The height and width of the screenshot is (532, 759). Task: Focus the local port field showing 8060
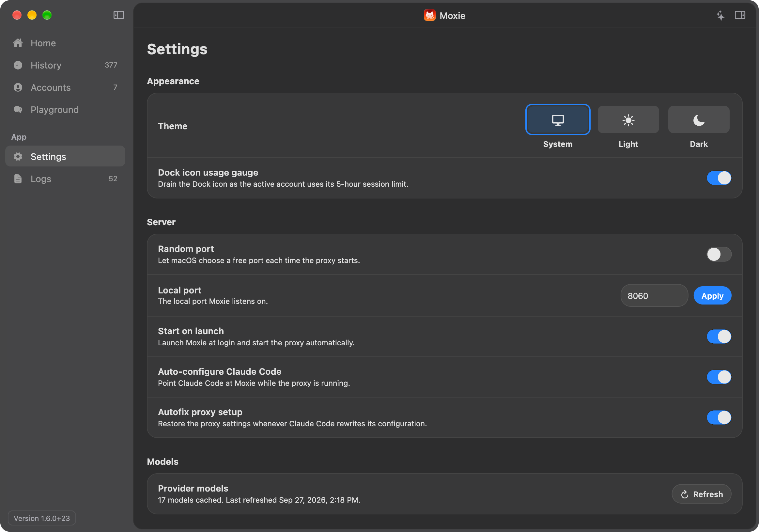pos(654,296)
